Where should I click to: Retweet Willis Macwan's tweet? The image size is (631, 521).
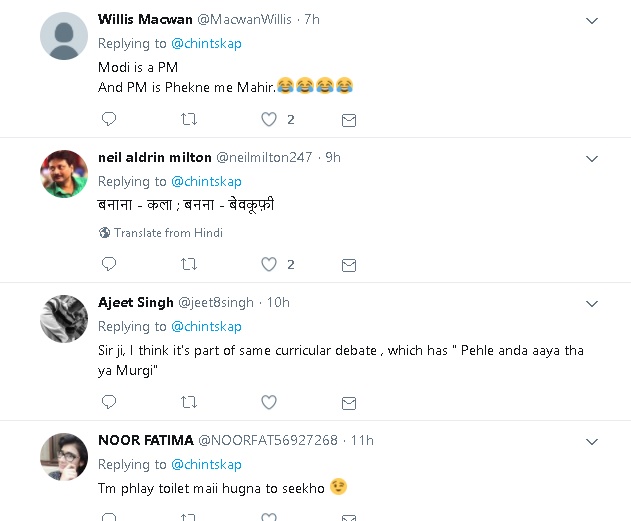(x=188, y=119)
